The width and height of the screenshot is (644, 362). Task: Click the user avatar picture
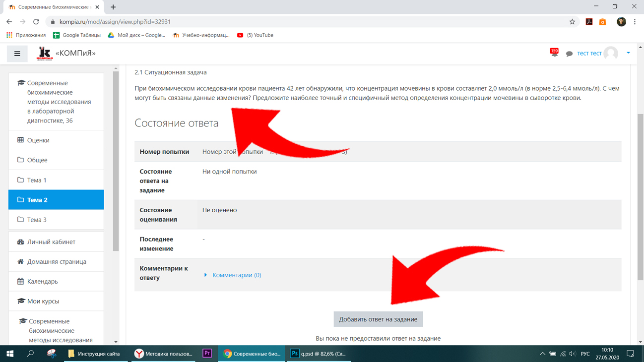611,53
